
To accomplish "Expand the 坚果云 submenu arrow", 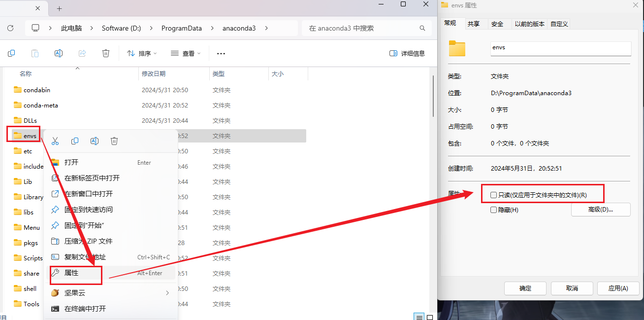I will [167, 293].
